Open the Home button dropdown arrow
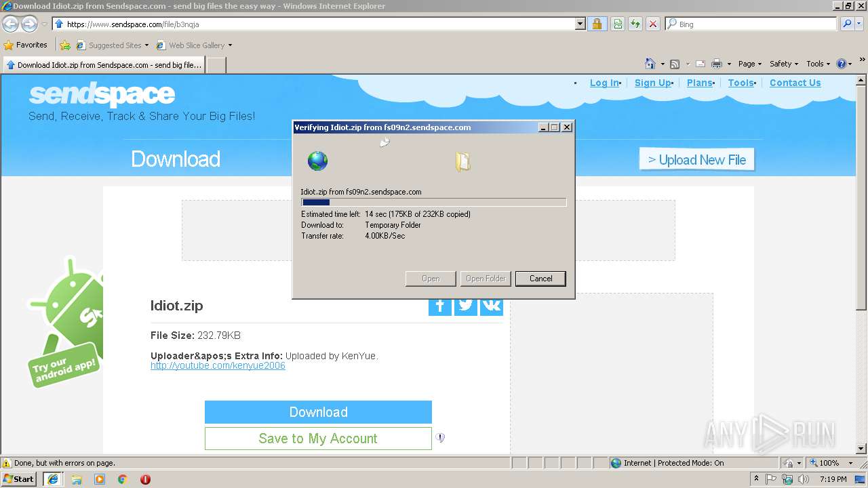The height and width of the screenshot is (488, 868). point(663,64)
